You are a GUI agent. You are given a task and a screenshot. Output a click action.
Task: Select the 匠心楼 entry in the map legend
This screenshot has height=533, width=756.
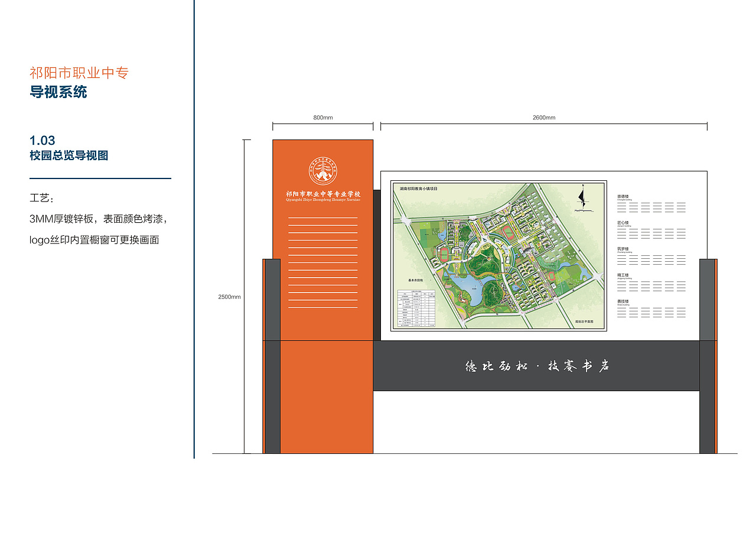click(x=623, y=222)
